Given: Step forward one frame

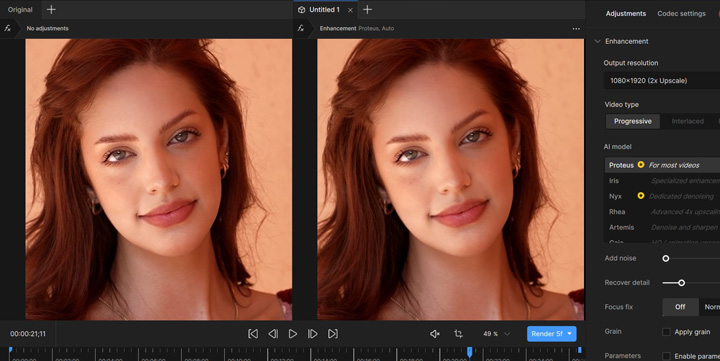Looking at the screenshot, I should pos(313,334).
